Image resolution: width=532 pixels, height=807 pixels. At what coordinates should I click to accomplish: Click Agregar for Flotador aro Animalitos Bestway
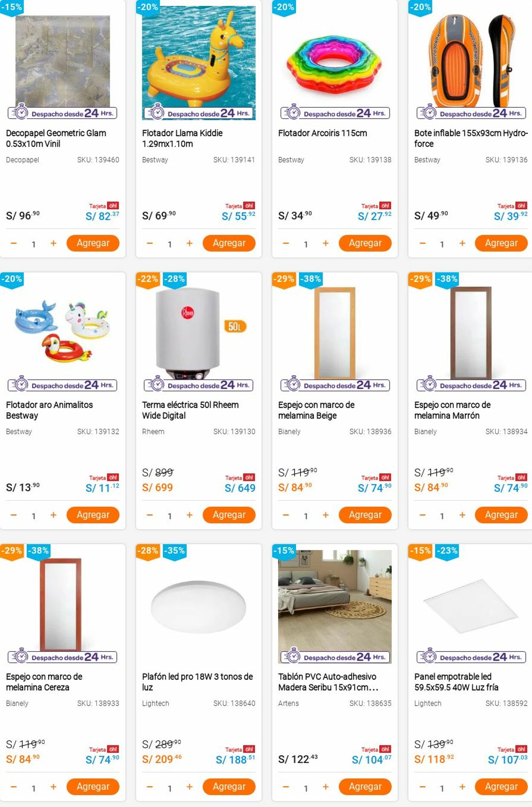coord(93,515)
